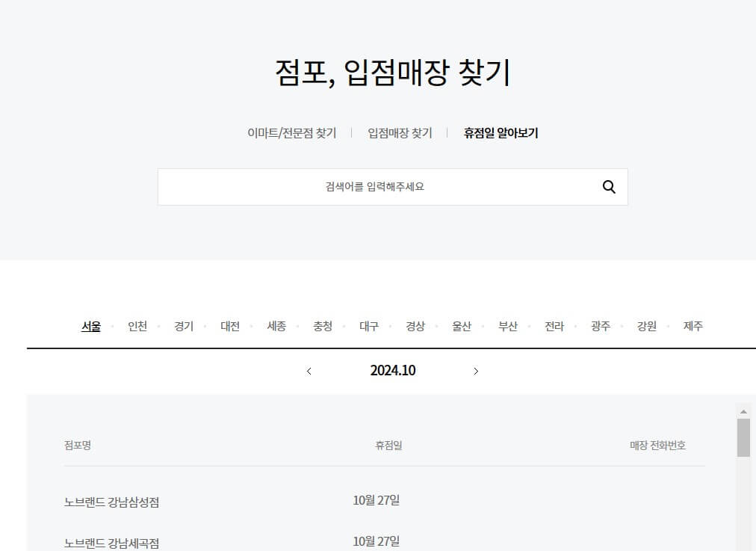Click the next month arrow
Image resolution: width=756 pixels, height=551 pixels.
476,371
